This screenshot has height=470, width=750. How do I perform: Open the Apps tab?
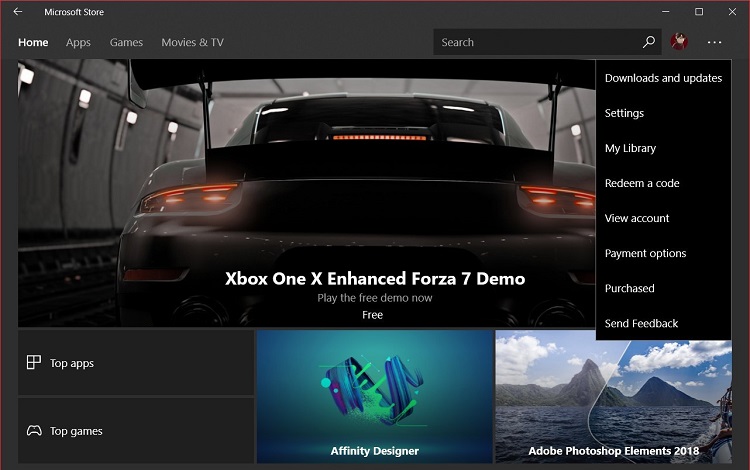pyautogui.click(x=78, y=43)
